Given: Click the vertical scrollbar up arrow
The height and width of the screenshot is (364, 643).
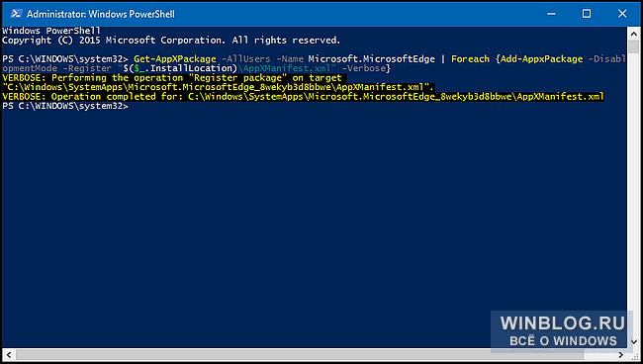Looking at the screenshot, I should pos(633,34).
